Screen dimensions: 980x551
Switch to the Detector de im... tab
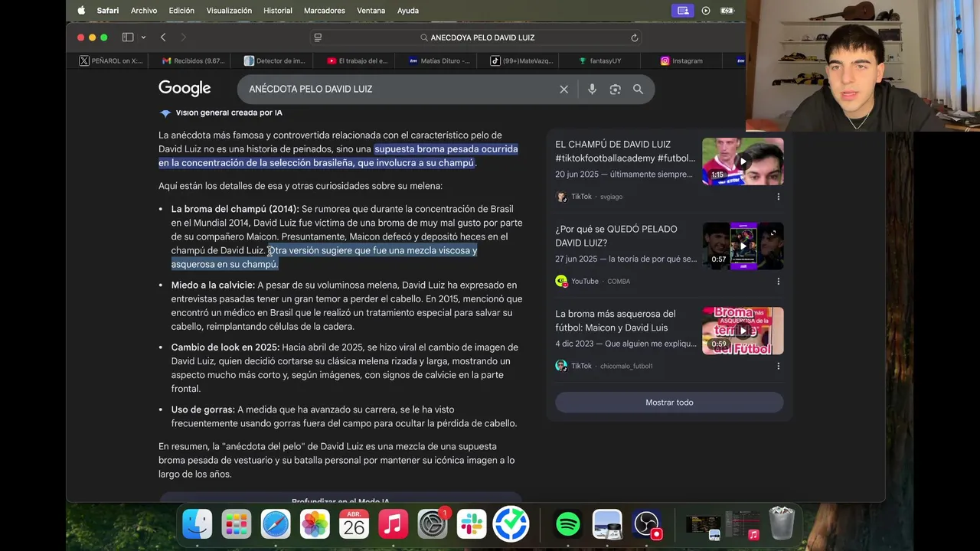tap(275, 60)
